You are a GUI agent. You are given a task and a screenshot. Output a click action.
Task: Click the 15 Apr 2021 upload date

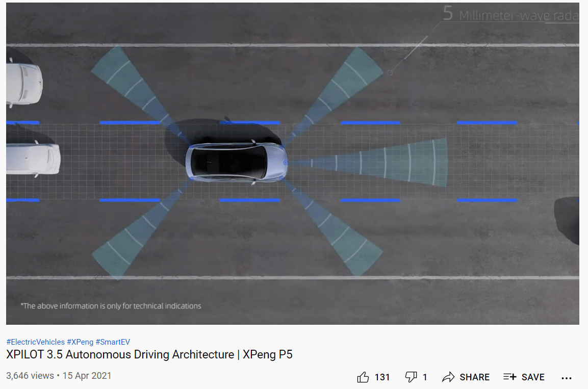point(87,376)
